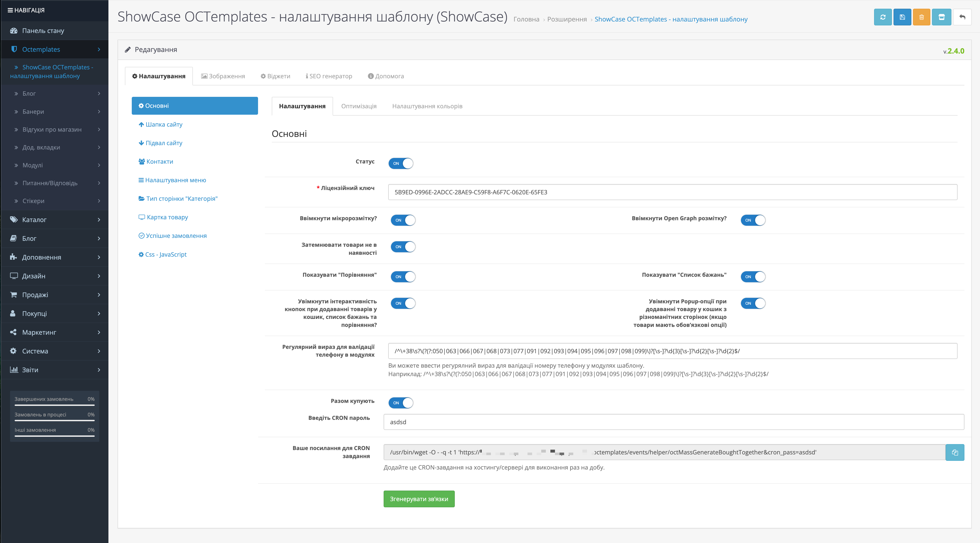This screenshot has height=543, width=980.
Task: Toggle Open Graph розмітку switch
Action: tap(753, 220)
